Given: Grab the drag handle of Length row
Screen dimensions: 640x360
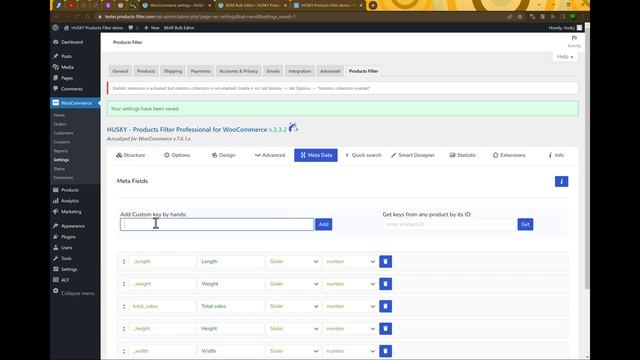Looking at the screenshot, I should pyautogui.click(x=124, y=261).
